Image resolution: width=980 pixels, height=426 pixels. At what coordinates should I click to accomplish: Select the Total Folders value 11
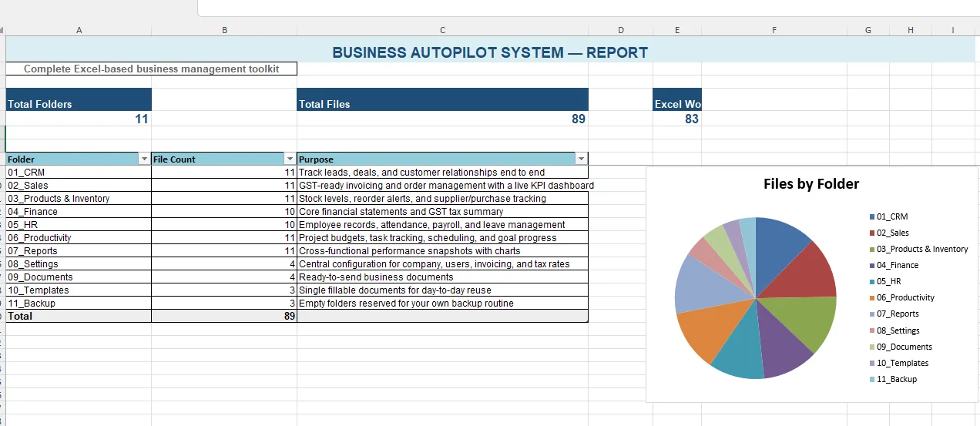click(x=79, y=119)
